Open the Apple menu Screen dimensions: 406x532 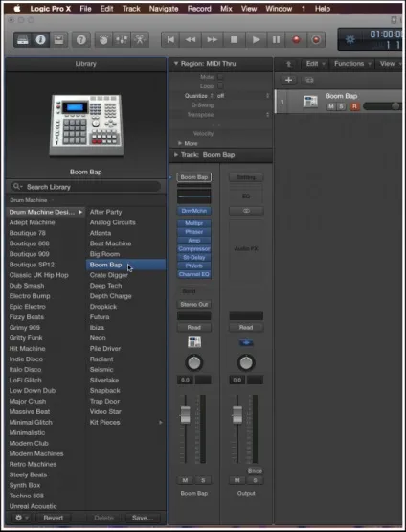17,9
